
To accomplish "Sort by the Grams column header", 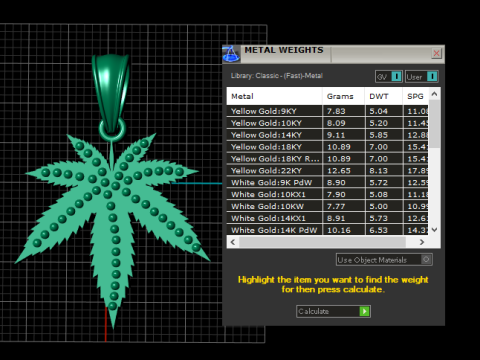I will pyautogui.click(x=343, y=96).
